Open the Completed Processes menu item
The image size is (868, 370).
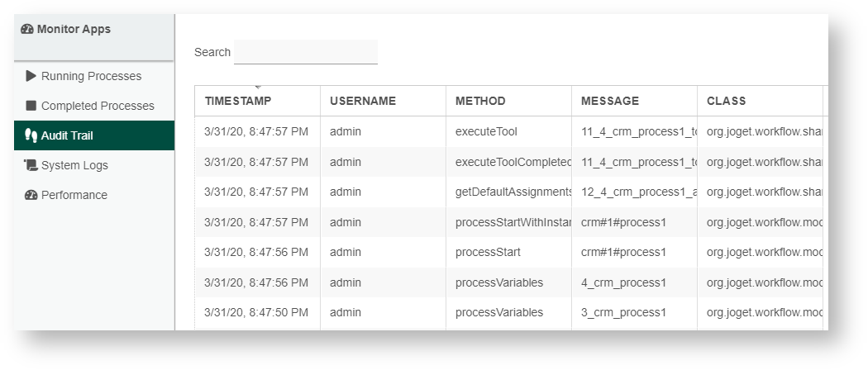click(x=98, y=106)
